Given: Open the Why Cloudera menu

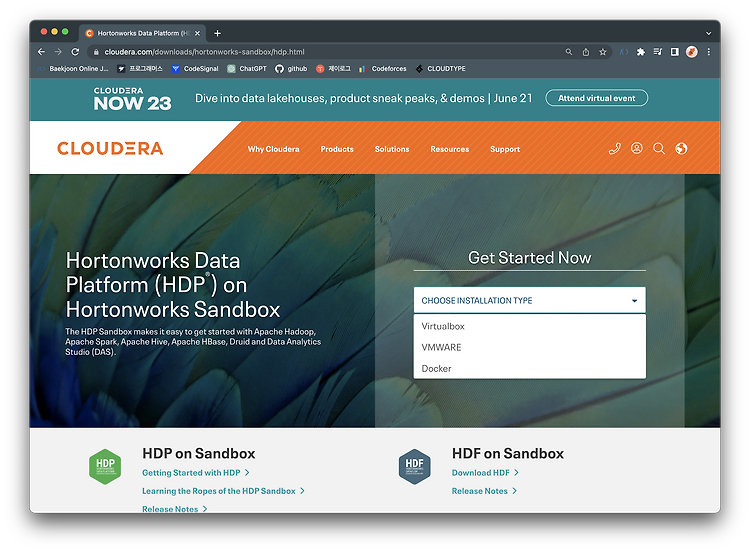Looking at the screenshot, I should click(x=273, y=149).
